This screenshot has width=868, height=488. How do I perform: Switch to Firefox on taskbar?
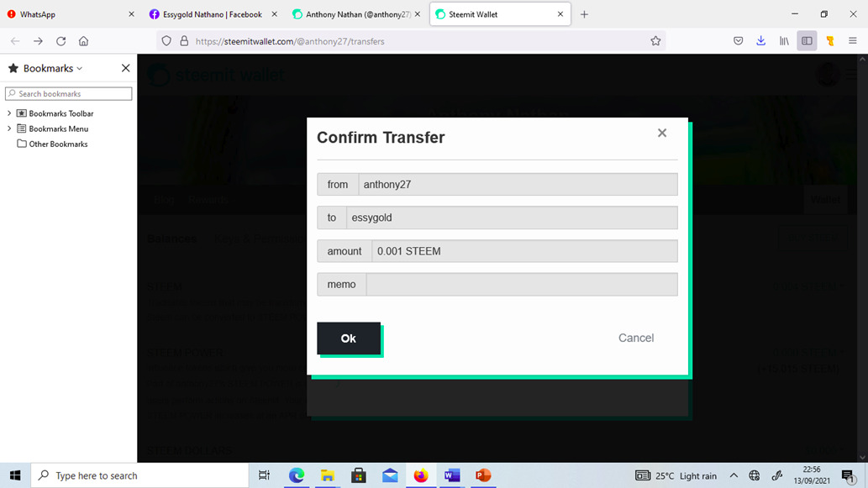coord(421,475)
